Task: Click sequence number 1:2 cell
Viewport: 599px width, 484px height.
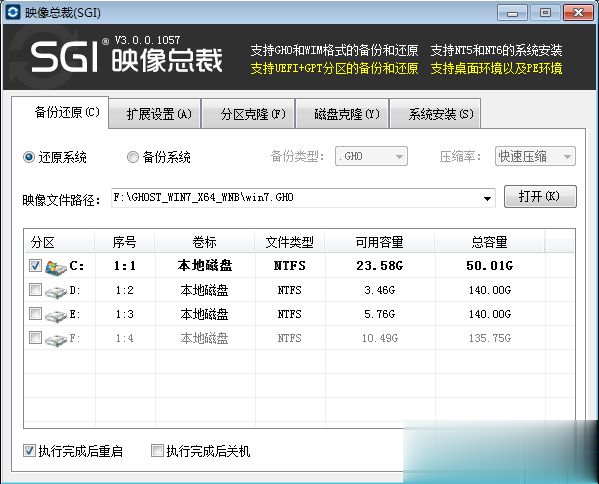Action: click(125, 290)
